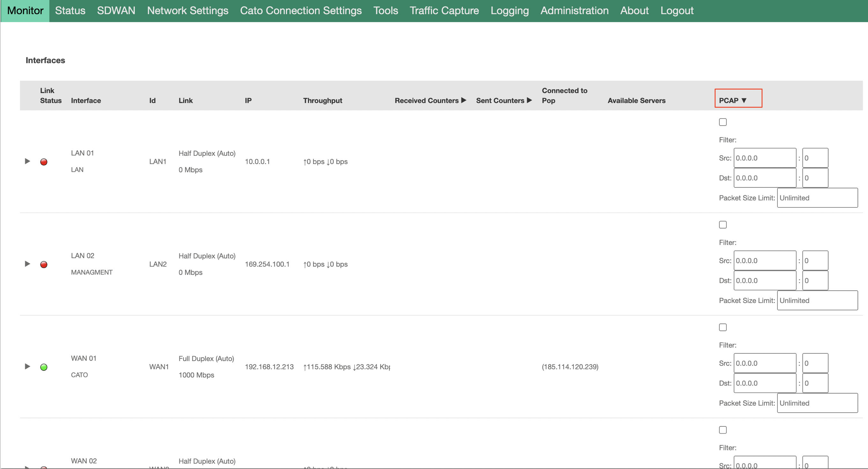Enable PCAP checkbox for LAN 02
Screen dimensions: 868x469
pos(723,225)
